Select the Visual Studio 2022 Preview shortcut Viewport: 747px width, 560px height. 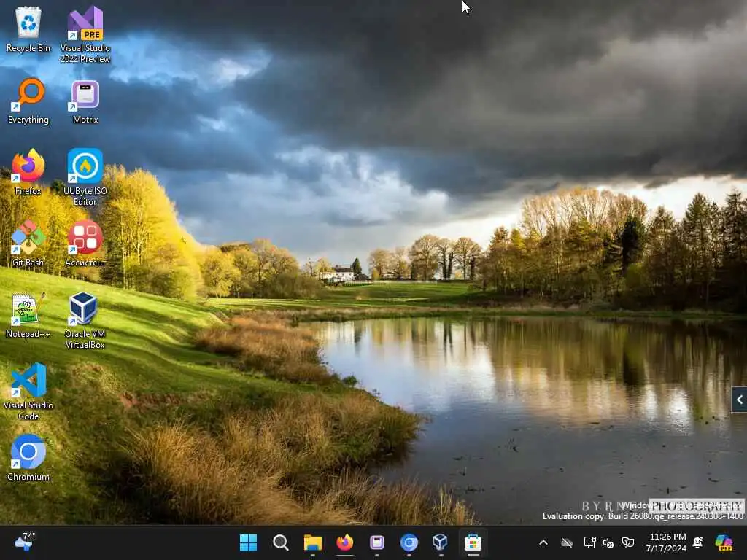point(85,34)
